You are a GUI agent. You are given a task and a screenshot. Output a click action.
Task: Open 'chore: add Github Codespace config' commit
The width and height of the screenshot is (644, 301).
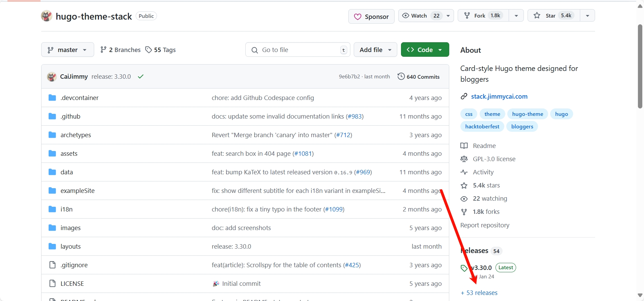tap(263, 98)
